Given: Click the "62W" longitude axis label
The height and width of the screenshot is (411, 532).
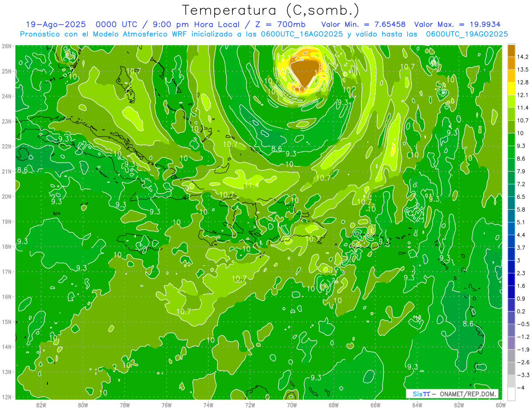Looking at the screenshot, I should 459,405.
